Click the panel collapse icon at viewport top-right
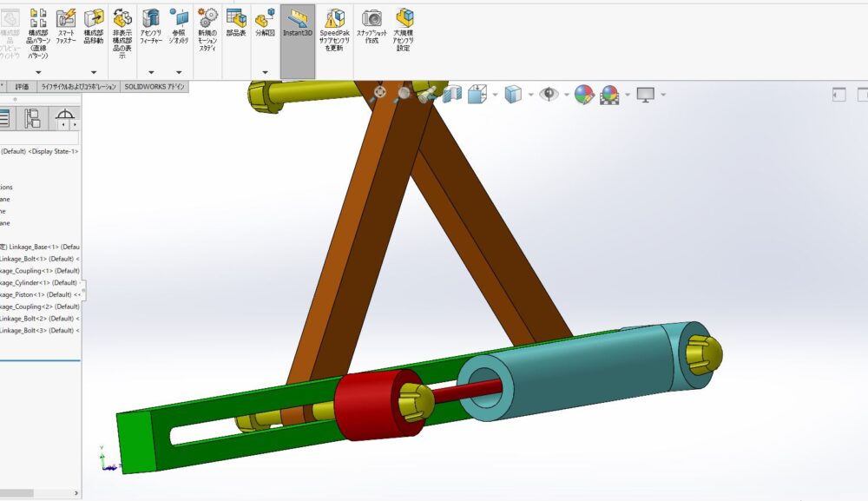 pyautogui.click(x=839, y=95)
